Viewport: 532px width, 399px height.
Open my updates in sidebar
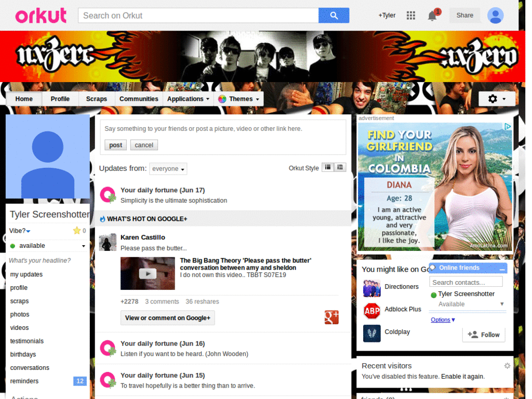pos(26,274)
